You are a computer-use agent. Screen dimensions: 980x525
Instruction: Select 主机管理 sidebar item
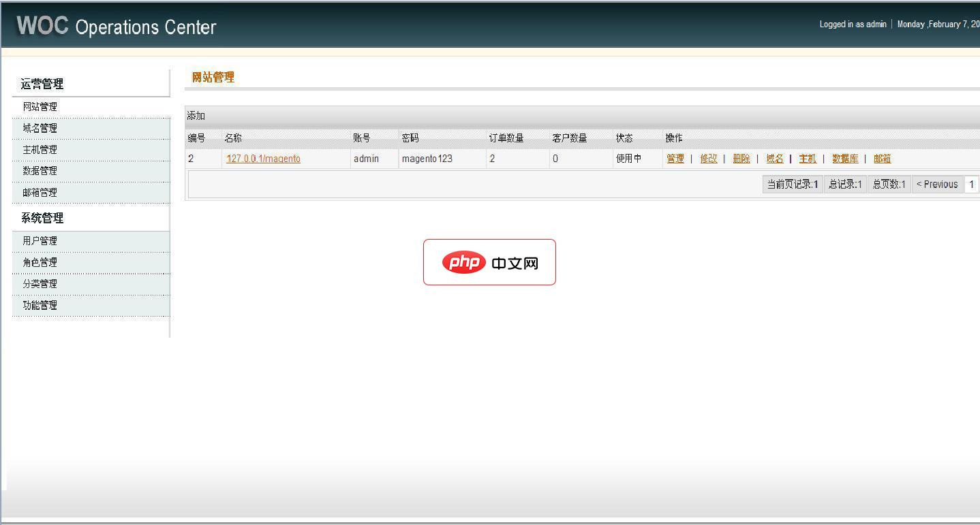pos(40,150)
